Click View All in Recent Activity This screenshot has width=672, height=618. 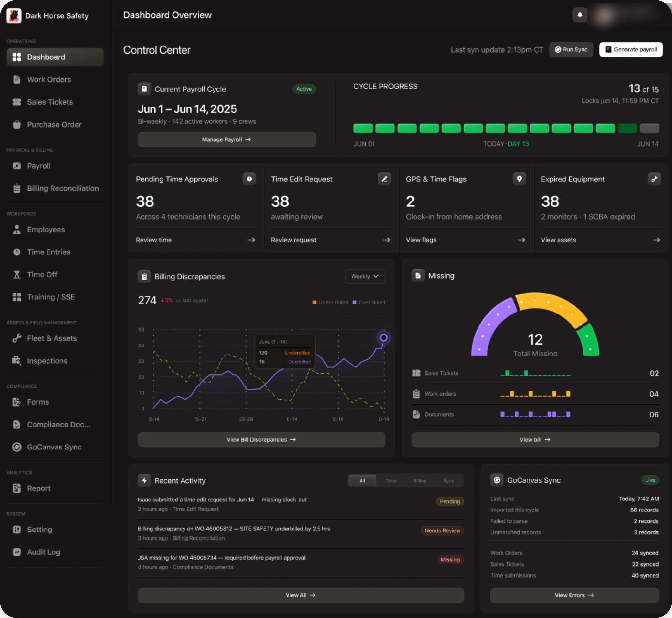pyautogui.click(x=300, y=595)
